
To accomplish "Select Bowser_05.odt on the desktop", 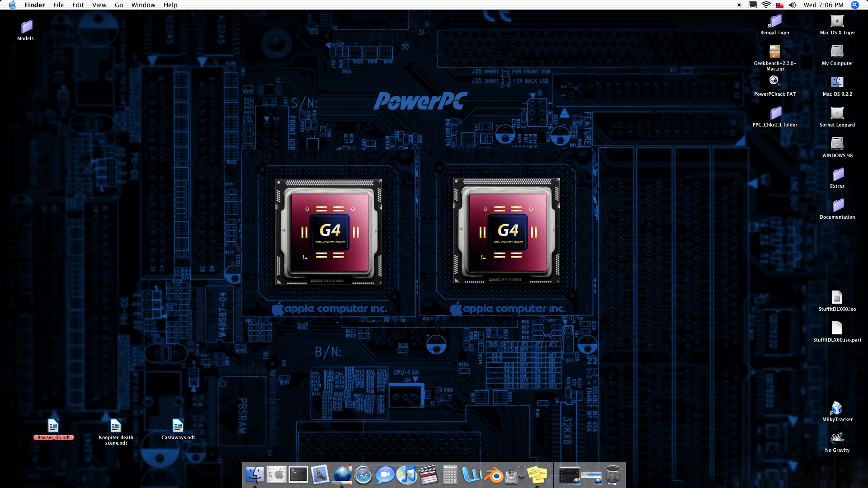I will pyautogui.click(x=53, y=426).
